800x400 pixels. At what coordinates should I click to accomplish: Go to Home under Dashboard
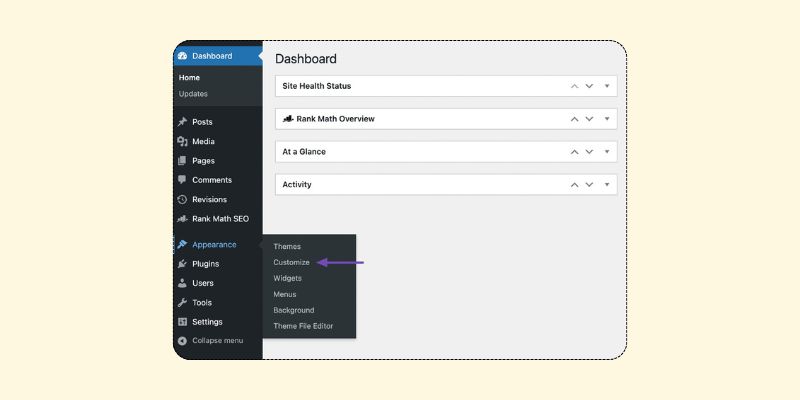(189, 78)
